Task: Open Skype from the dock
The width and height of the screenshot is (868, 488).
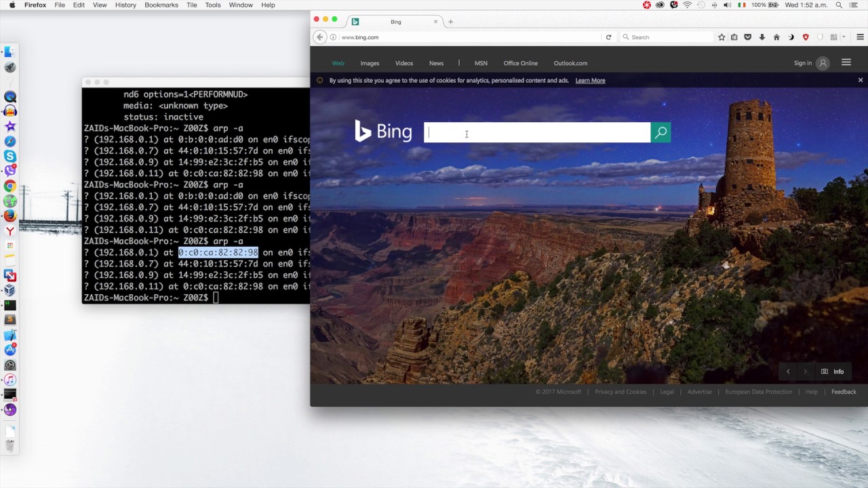Action: click(9, 157)
